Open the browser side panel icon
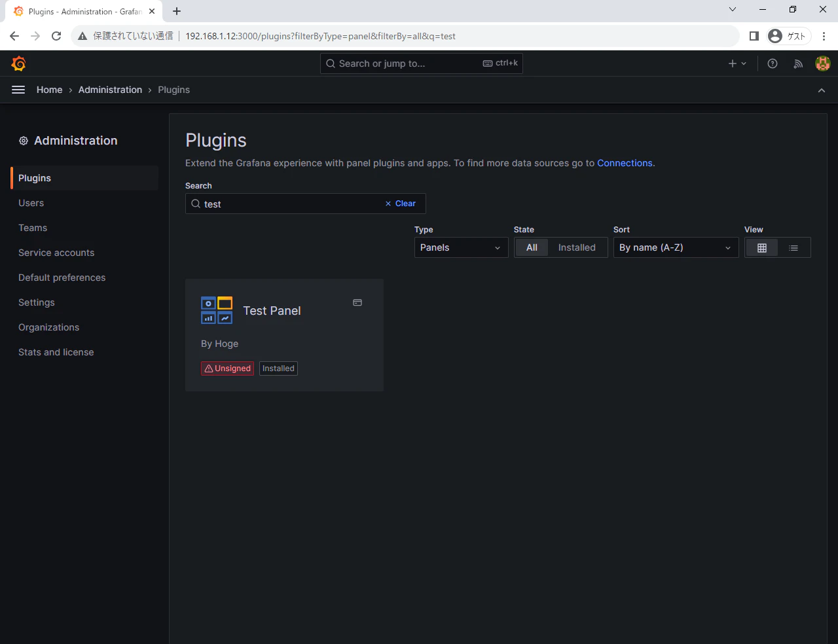The image size is (838, 644). tap(754, 36)
